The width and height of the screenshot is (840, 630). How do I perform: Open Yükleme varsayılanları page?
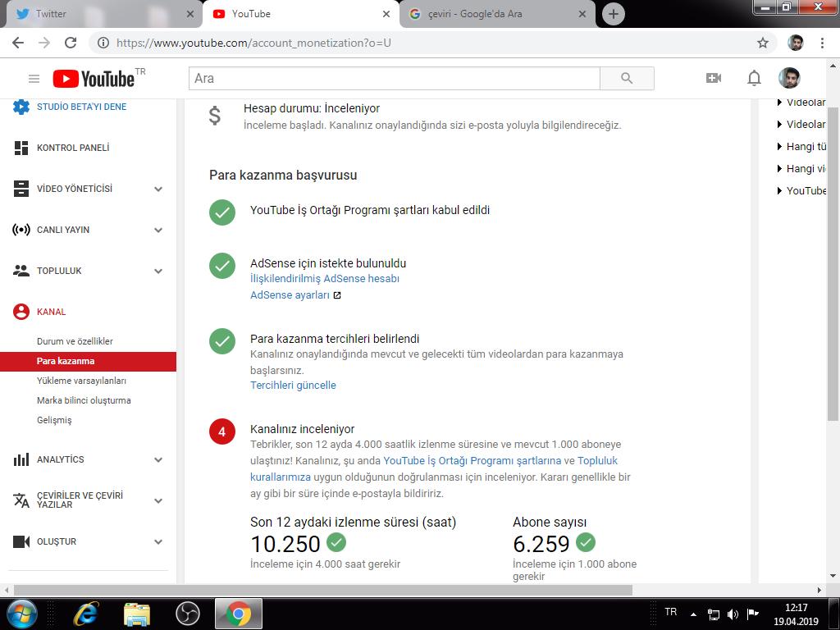point(81,381)
